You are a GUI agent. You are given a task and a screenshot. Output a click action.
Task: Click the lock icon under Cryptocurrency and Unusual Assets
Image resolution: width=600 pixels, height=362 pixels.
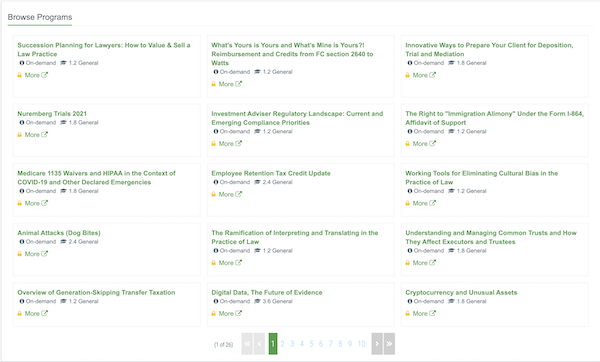pos(408,313)
